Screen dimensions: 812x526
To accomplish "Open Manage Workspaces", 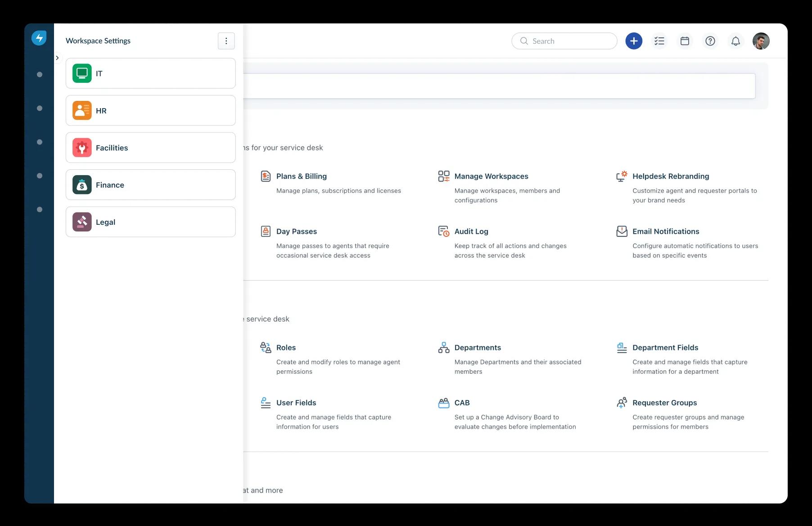I will click(x=491, y=176).
